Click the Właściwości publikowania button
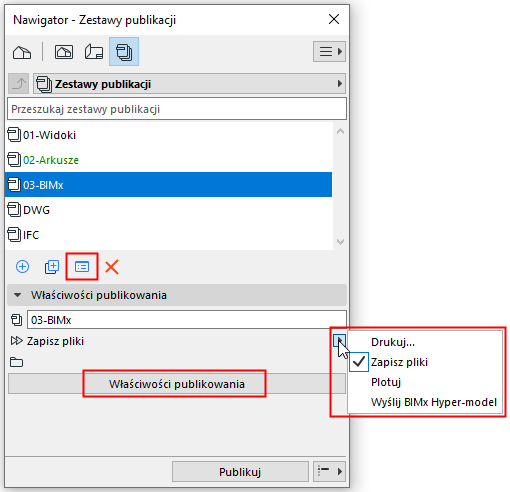Viewport: 510px width, 492px height. click(x=177, y=384)
